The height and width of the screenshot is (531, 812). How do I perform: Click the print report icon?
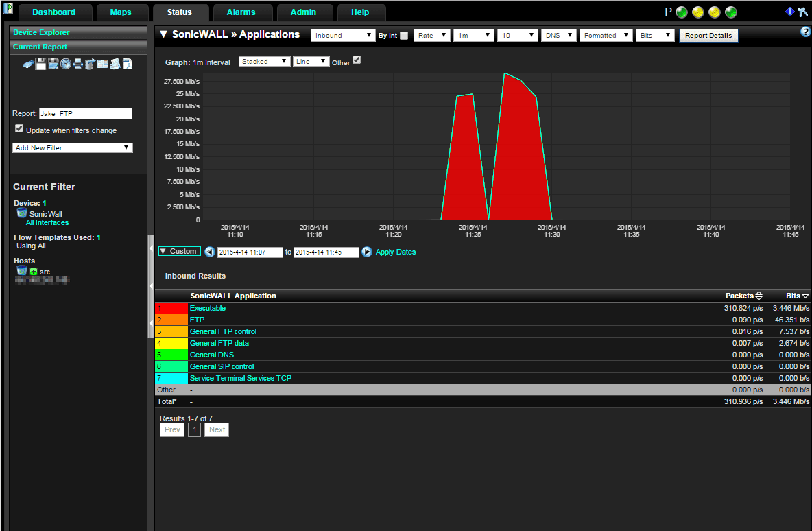click(x=78, y=64)
